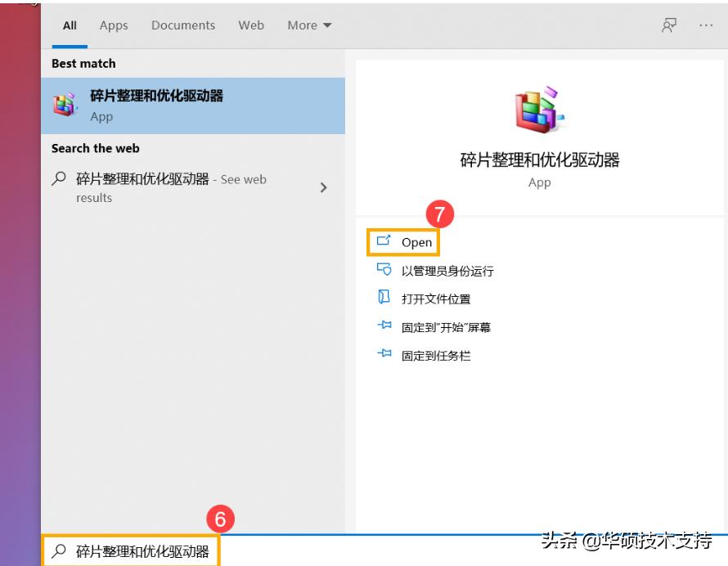
Task: Click the folder icon for 打开文件位置
Action: [x=384, y=299]
